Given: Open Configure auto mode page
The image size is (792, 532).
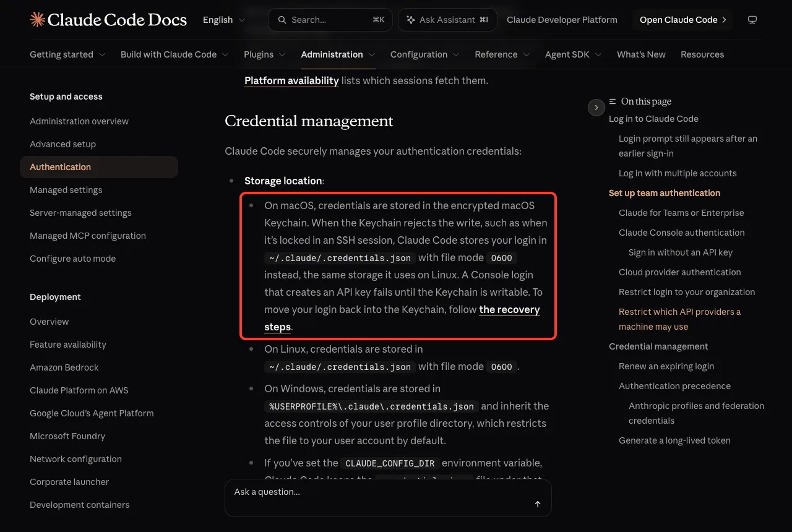Looking at the screenshot, I should (72, 259).
